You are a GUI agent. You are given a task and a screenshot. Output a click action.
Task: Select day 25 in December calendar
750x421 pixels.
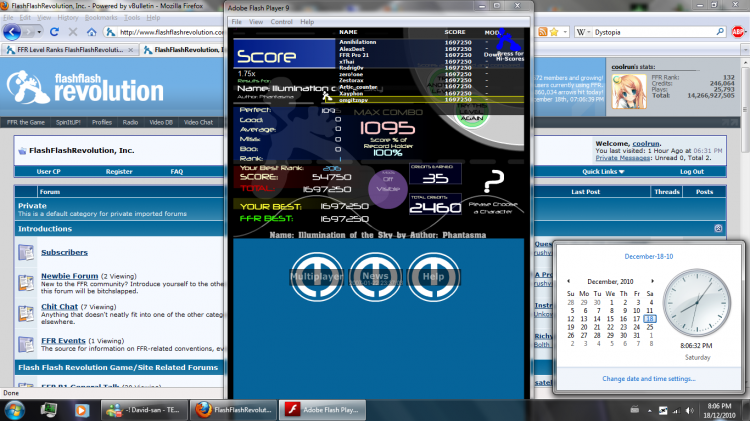tap(650, 327)
